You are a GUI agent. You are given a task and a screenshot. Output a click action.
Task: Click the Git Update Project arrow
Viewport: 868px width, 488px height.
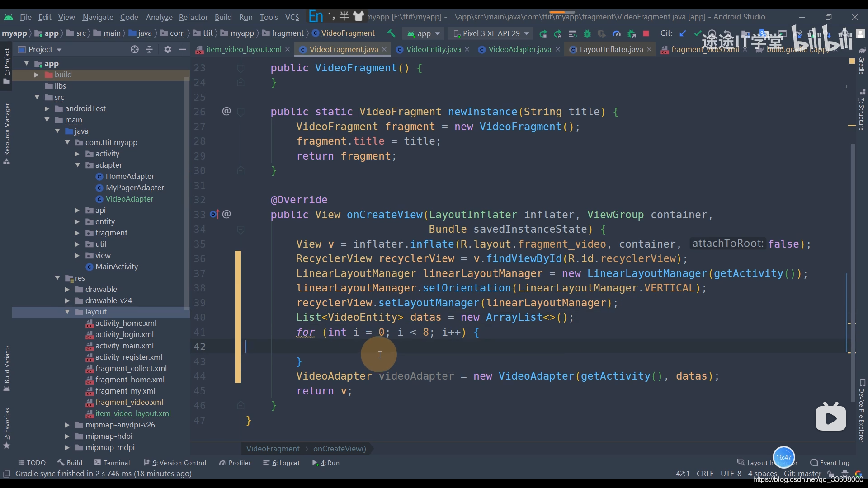(x=683, y=33)
